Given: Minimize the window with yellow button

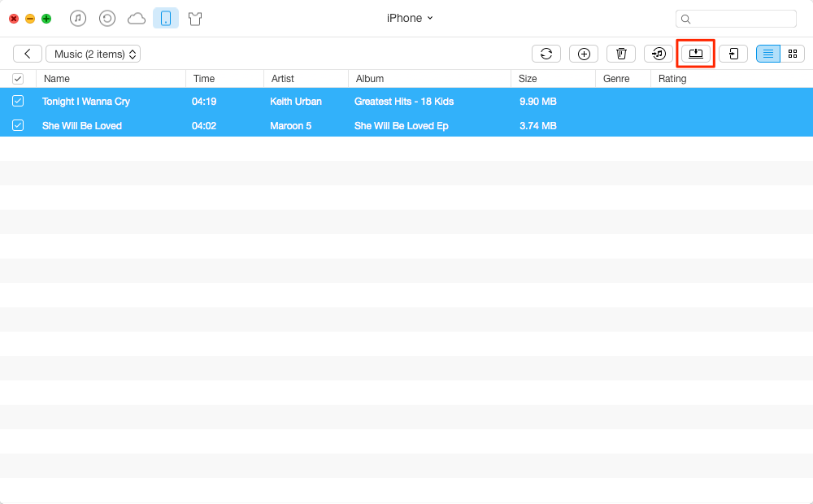Looking at the screenshot, I should click(30, 19).
